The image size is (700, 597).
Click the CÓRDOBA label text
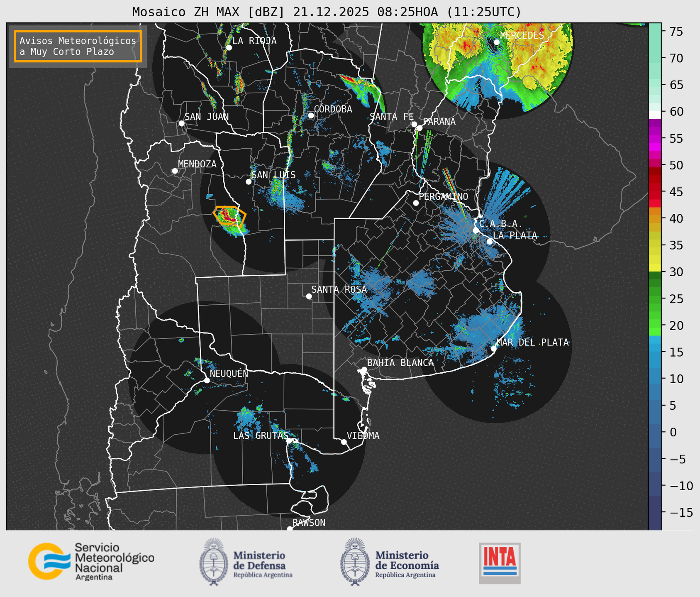(x=333, y=109)
